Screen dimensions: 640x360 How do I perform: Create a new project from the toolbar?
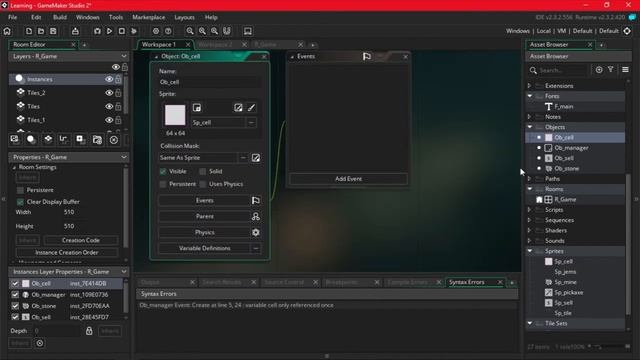29,31
